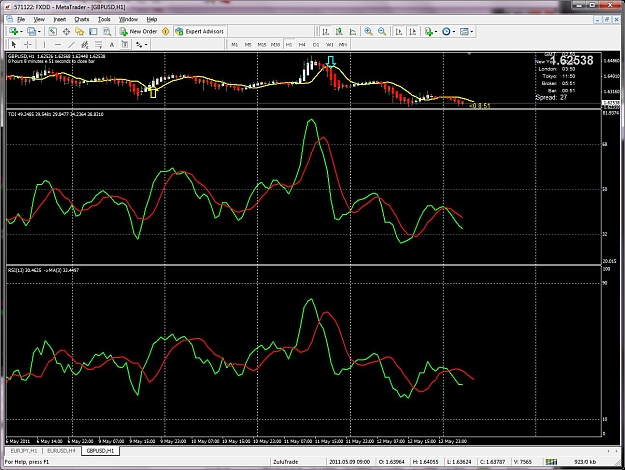Toggle chart shift from right border
Viewport: 625px width, 470px height.
[413, 31]
